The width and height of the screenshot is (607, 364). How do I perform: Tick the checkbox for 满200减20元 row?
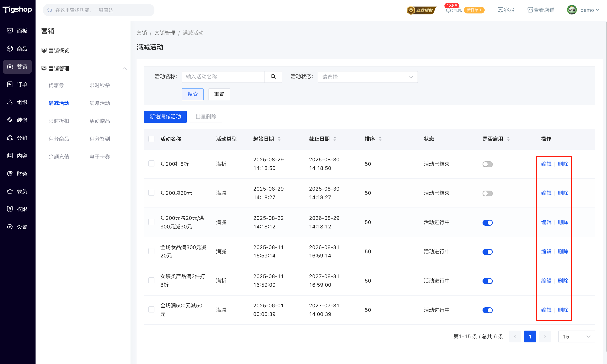151,193
